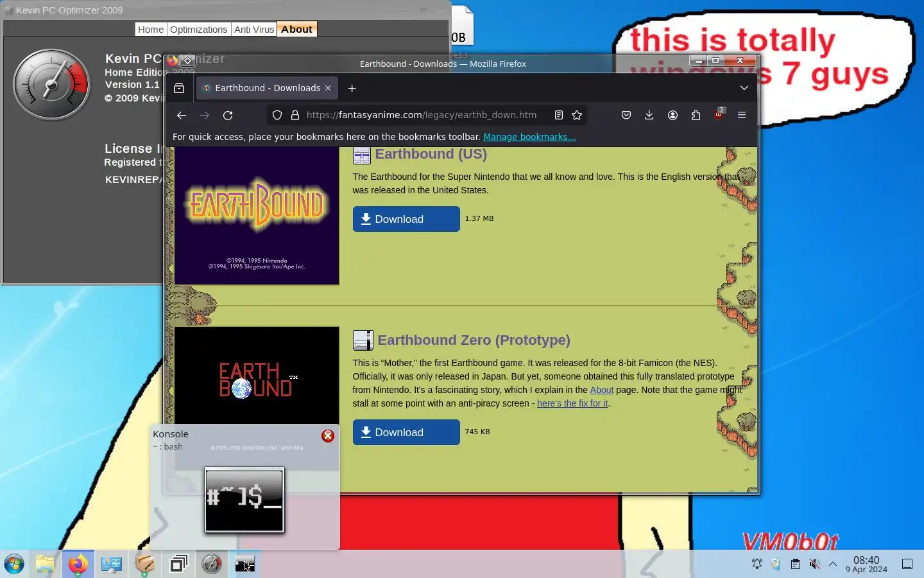Click the Windows-flag tray icon
Viewport: 924px width, 578px height.
(776, 565)
